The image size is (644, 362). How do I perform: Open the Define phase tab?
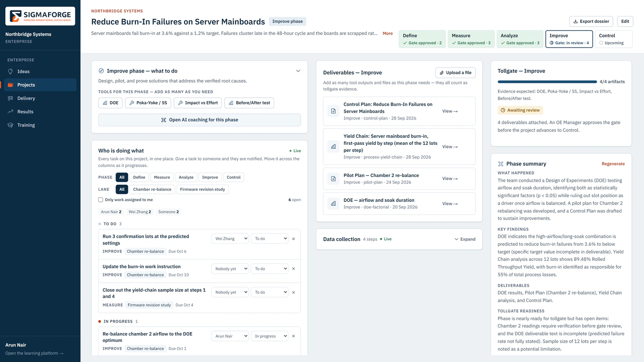pos(422,39)
